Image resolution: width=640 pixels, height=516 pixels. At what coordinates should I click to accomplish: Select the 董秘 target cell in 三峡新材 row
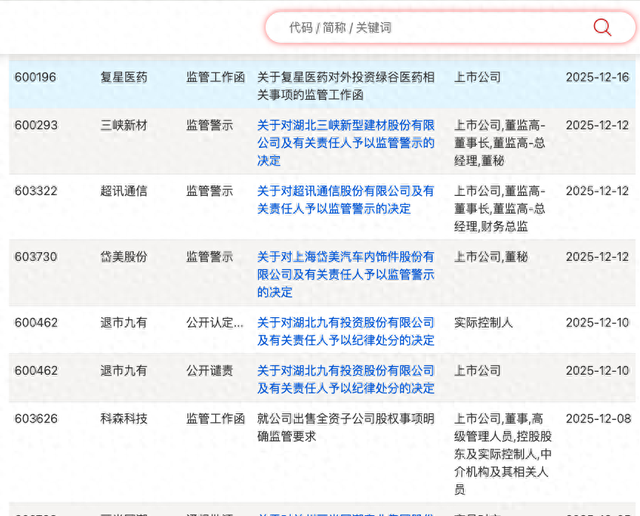pyautogui.click(x=500, y=143)
